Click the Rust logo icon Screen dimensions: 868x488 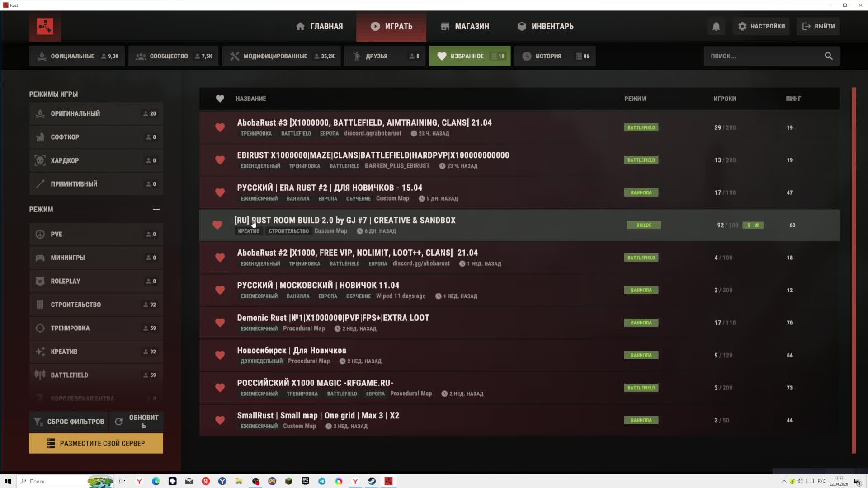pos(45,26)
